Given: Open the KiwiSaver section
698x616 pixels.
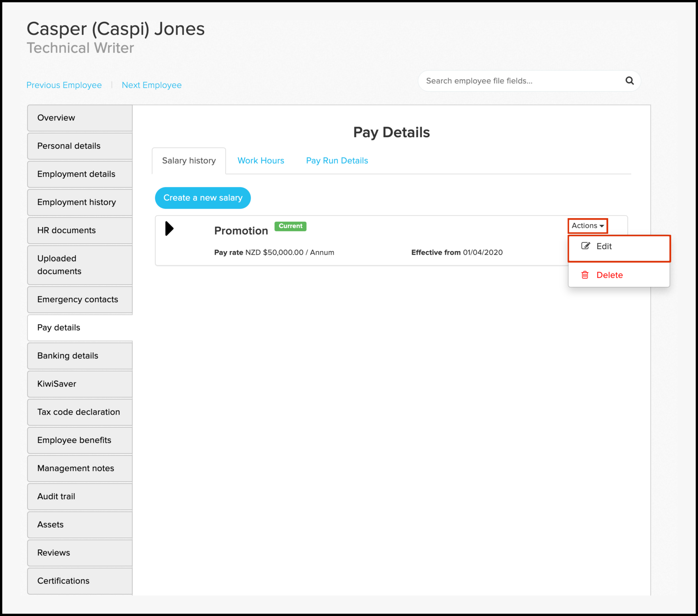Looking at the screenshot, I should coord(57,384).
